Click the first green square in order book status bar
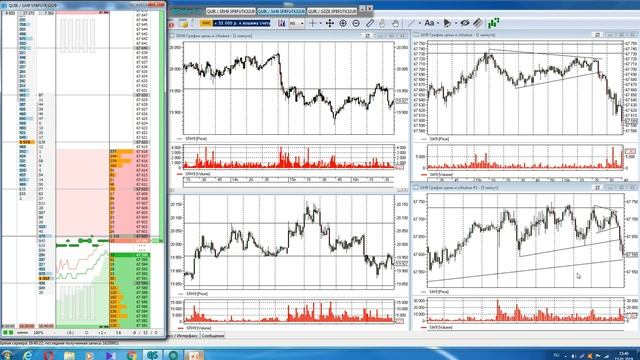 pyautogui.click(x=5, y=333)
